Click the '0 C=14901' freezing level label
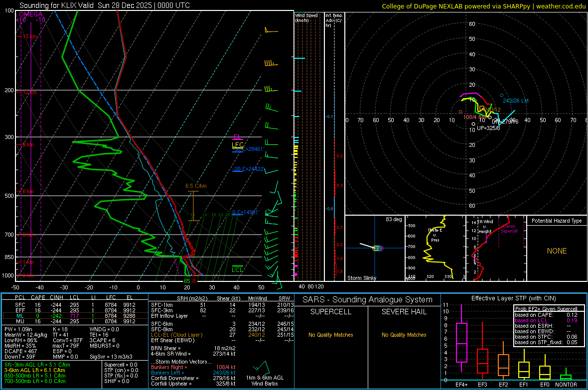 245,212
